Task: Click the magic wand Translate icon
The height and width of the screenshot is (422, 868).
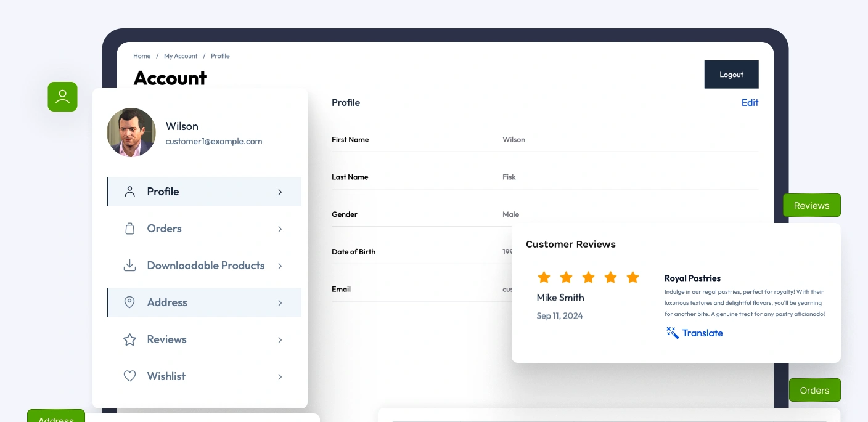Action: (x=673, y=333)
